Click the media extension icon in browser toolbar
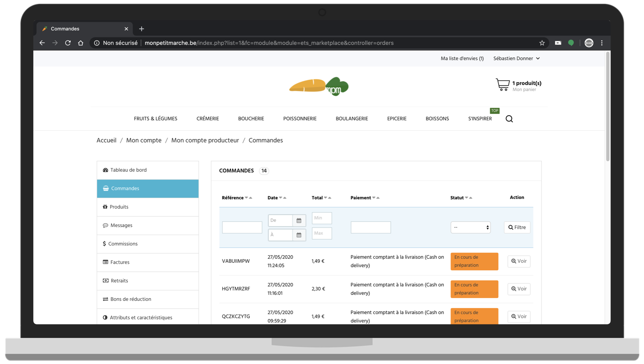 coord(558,43)
